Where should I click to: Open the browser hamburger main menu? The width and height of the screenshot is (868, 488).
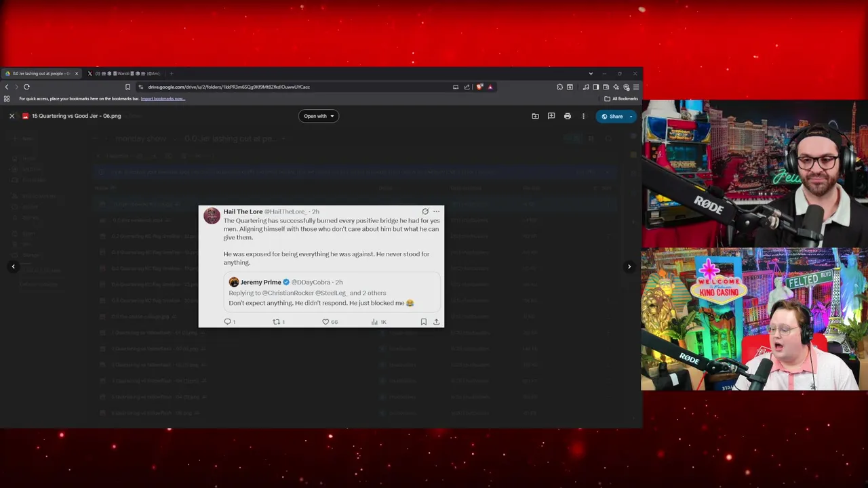[636, 87]
